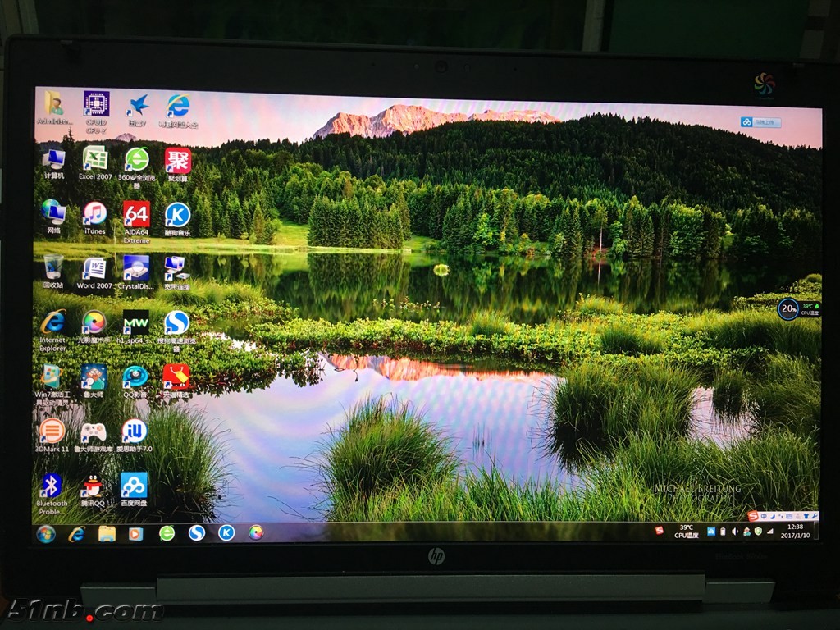
Task: Open the clock showing 12:38 in the tray
Action: click(x=794, y=531)
